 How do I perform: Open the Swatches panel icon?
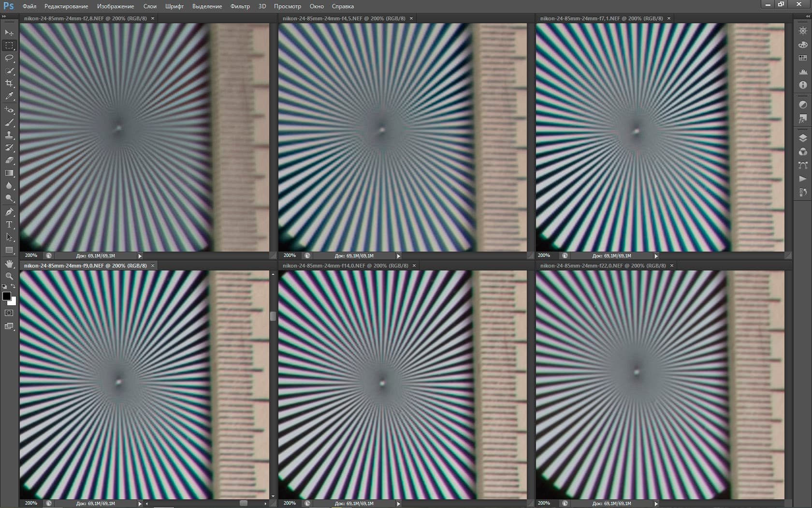point(803,58)
